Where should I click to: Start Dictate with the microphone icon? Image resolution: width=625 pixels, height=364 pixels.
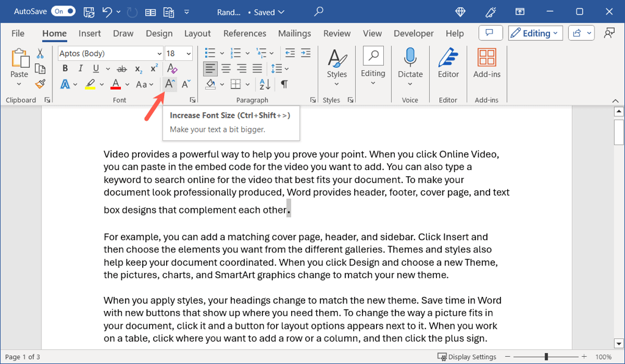coord(410,65)
